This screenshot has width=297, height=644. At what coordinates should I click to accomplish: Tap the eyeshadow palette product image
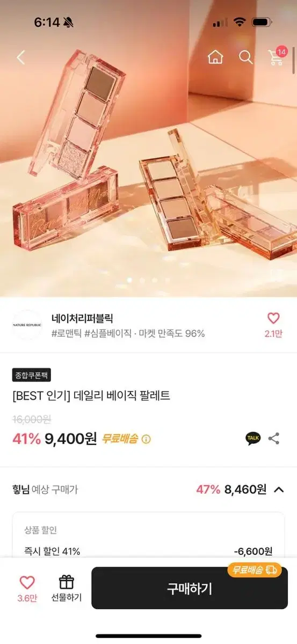pyautogui.click(x=148, y=156)
